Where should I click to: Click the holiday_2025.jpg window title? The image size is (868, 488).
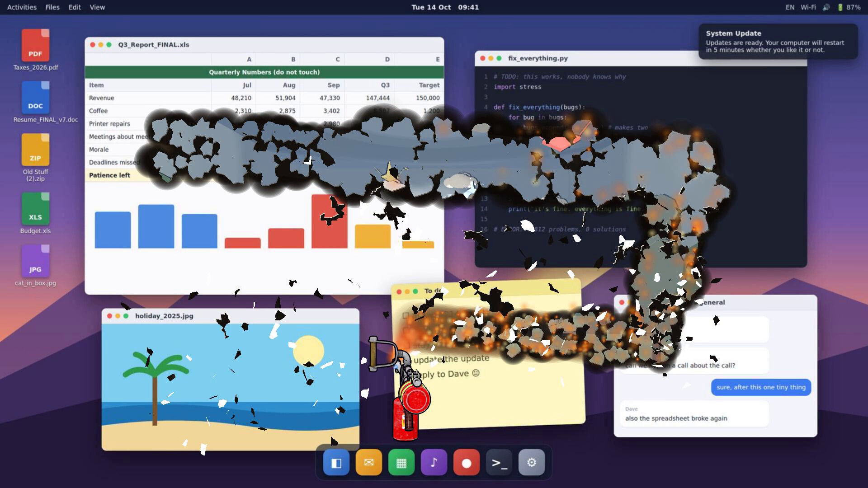(164, 316)
